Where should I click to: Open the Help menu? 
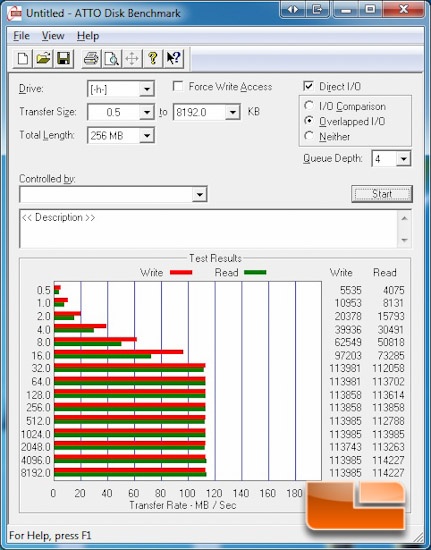coord(88,36)
